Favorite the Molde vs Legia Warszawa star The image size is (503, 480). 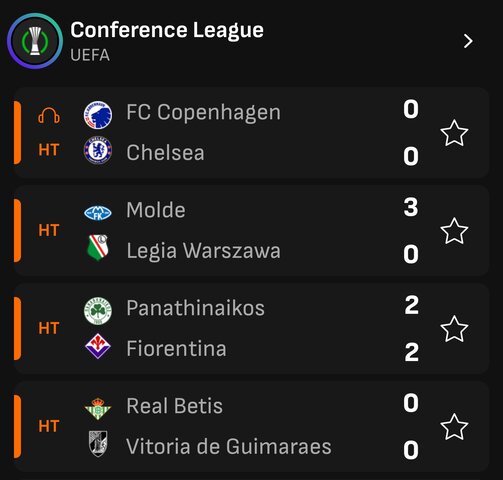coord(454,231)
